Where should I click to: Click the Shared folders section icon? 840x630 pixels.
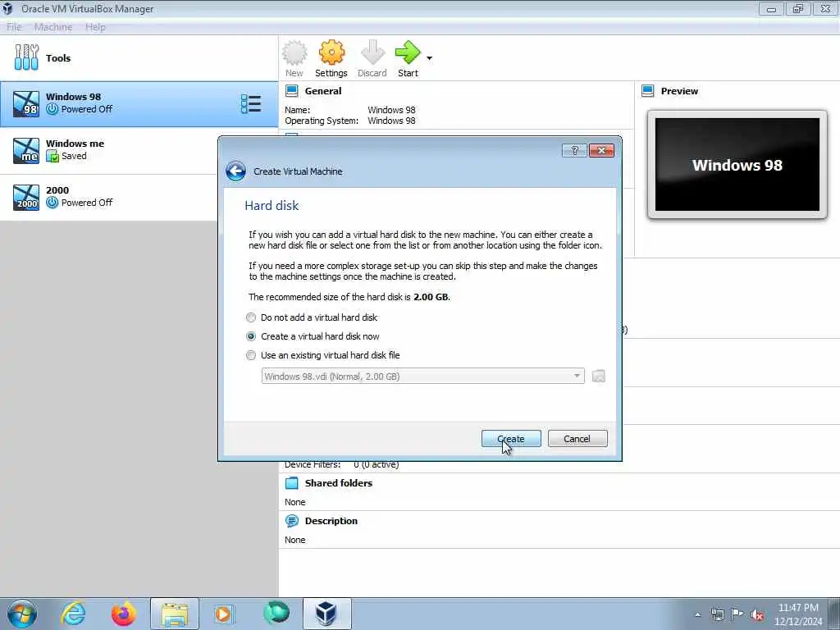click(x=292, y=483)
